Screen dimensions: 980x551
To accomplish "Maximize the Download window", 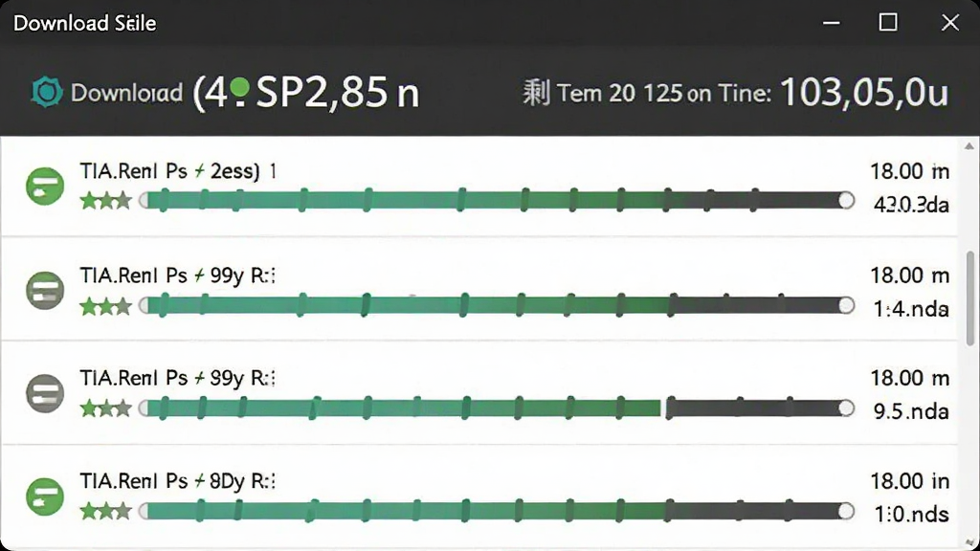I will (888, 23).
